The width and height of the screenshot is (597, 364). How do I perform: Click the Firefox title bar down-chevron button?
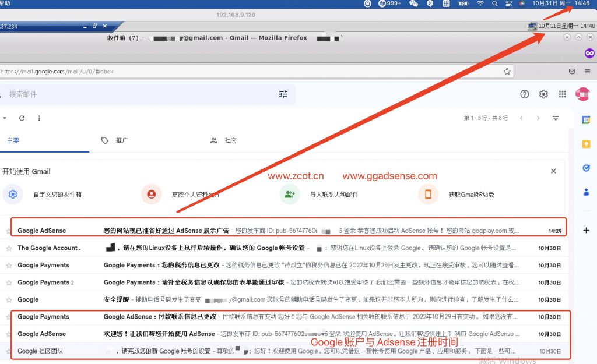click(567, 37)
